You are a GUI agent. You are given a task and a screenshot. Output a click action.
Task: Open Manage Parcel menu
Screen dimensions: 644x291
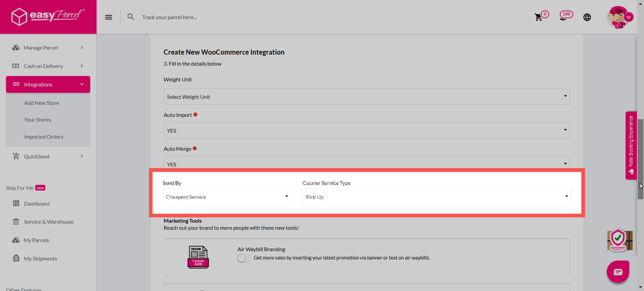click(x=48, y=48)
